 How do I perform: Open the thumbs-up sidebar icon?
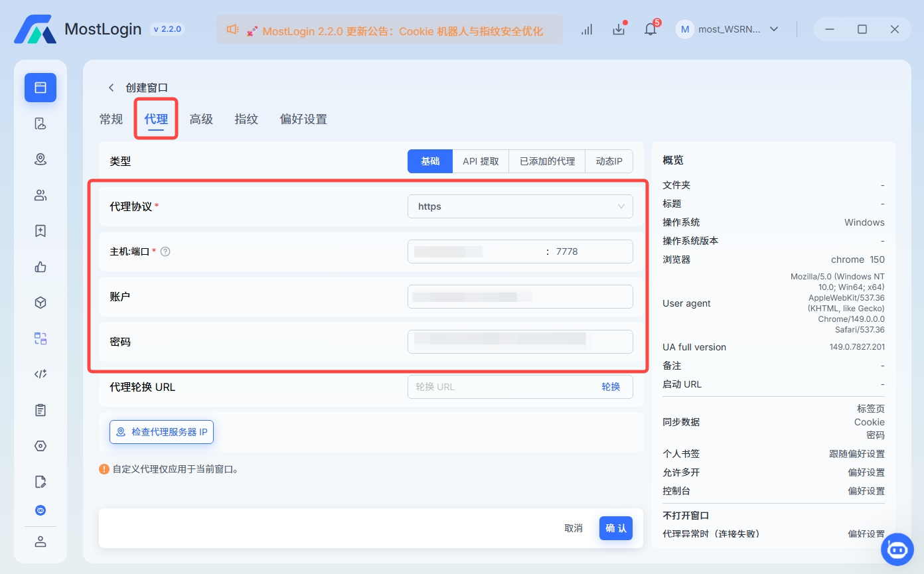[x=40, y=267]
